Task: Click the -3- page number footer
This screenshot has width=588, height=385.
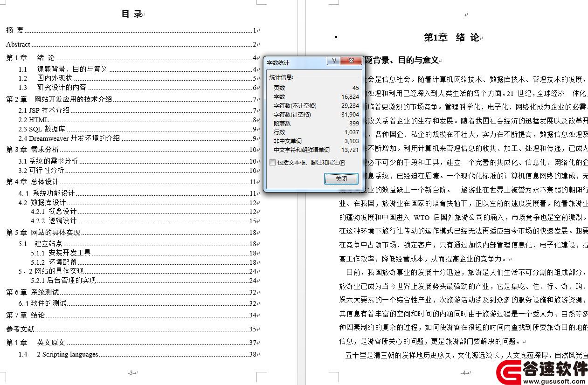Action: (131, 372)
